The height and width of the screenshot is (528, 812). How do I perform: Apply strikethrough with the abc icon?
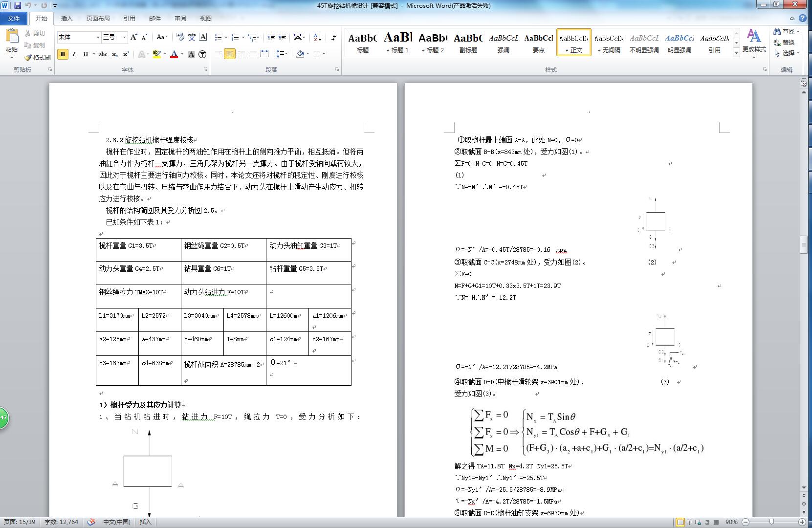click(x=103, y=54)
